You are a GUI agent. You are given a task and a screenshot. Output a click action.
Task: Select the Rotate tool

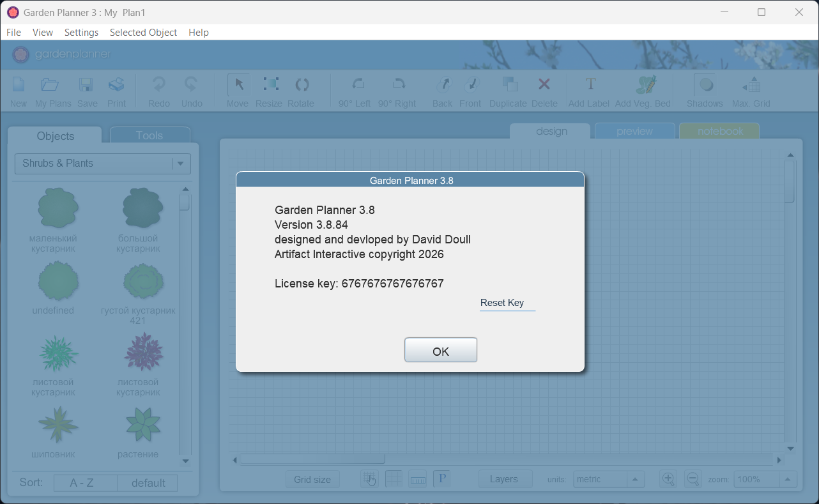[x=302, y=84]
